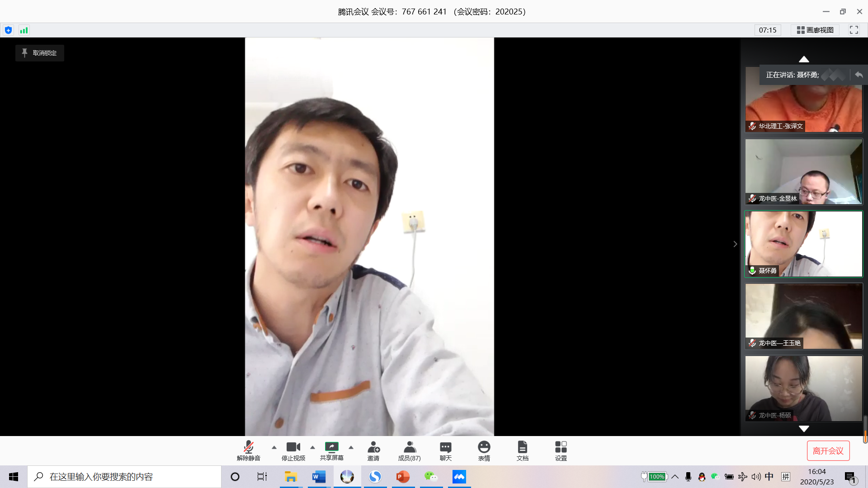
Task: Unmute microphone with 解除静音 button
Action: tap(248, 450)
